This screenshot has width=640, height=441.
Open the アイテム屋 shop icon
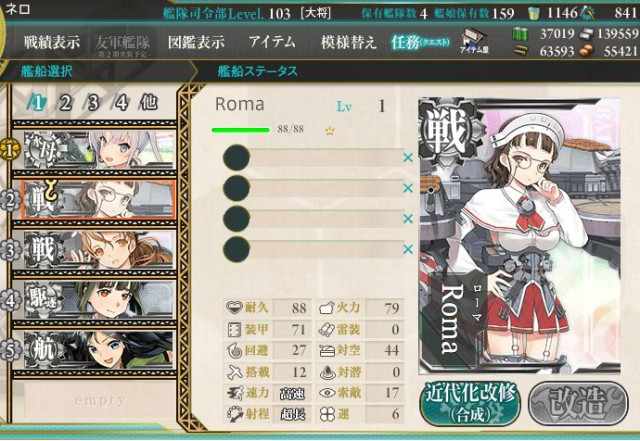(x=474, y=41)
